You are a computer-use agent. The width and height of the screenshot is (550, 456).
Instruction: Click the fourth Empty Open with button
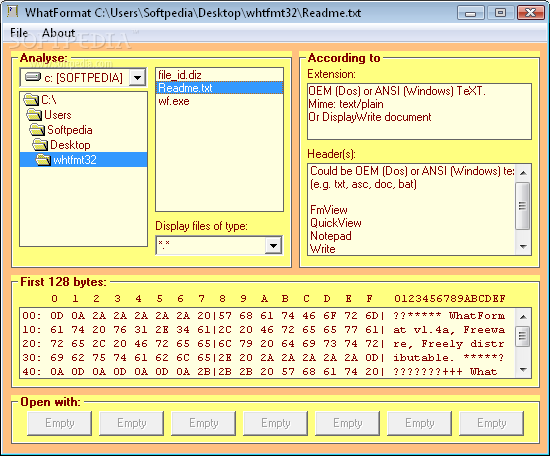coord(276,423)
